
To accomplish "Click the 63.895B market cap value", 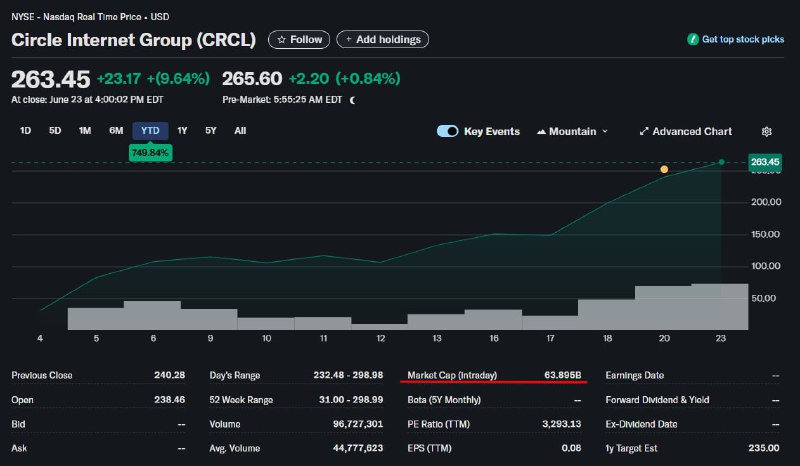I will (x=562, y=375).
